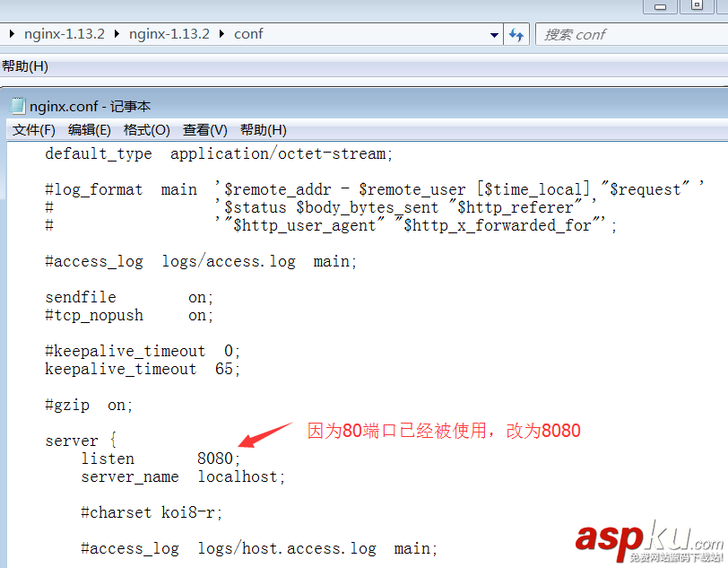
Task: Click the '#access_log logs/host.access.log main;' line
Action: (259, 549)
